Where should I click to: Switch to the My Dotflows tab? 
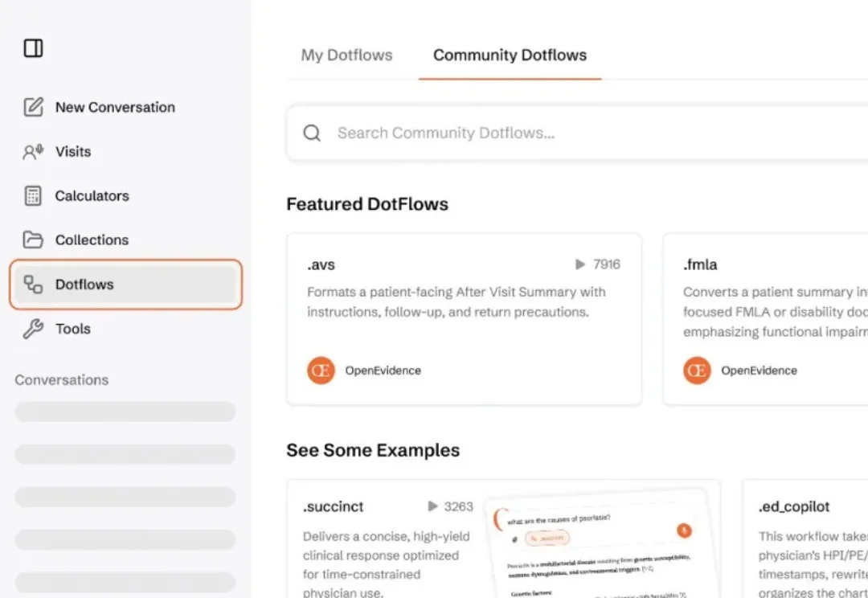[346, 55]
